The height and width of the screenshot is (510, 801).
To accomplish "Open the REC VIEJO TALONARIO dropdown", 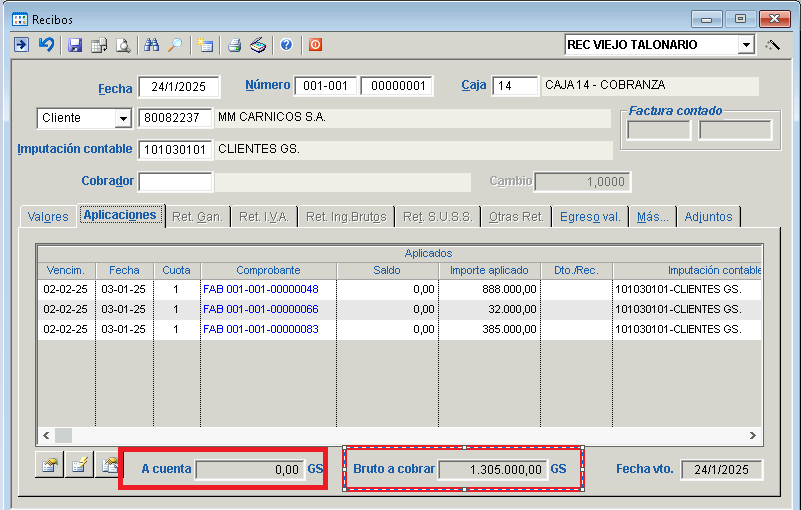I will click(x=746, y=45).
